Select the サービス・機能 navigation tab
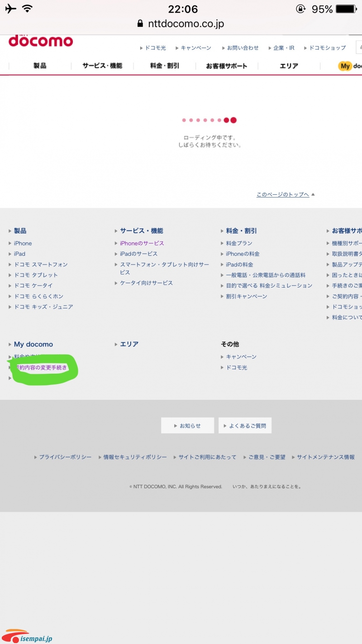The image size is (362, 644). click(102, 66)
